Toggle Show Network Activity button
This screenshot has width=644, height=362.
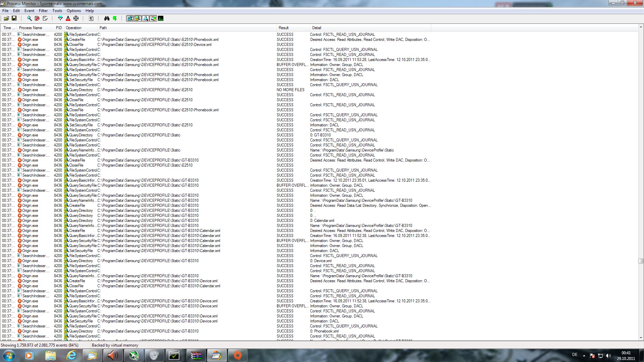click(x=145, y=18)
